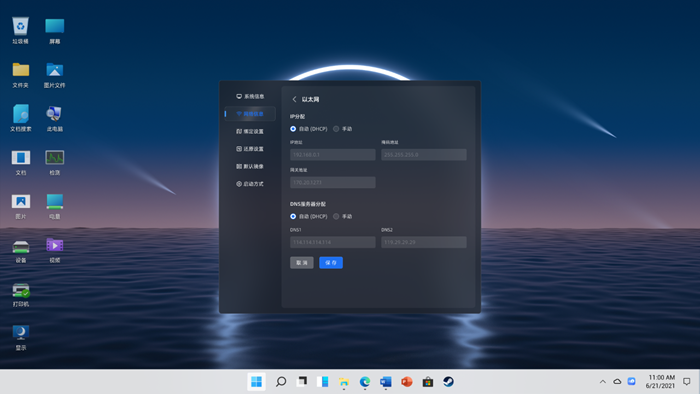Open Steam from the taskbar
Image resolution: width=700 pixels, height=394 pixels.
[448, 382]
